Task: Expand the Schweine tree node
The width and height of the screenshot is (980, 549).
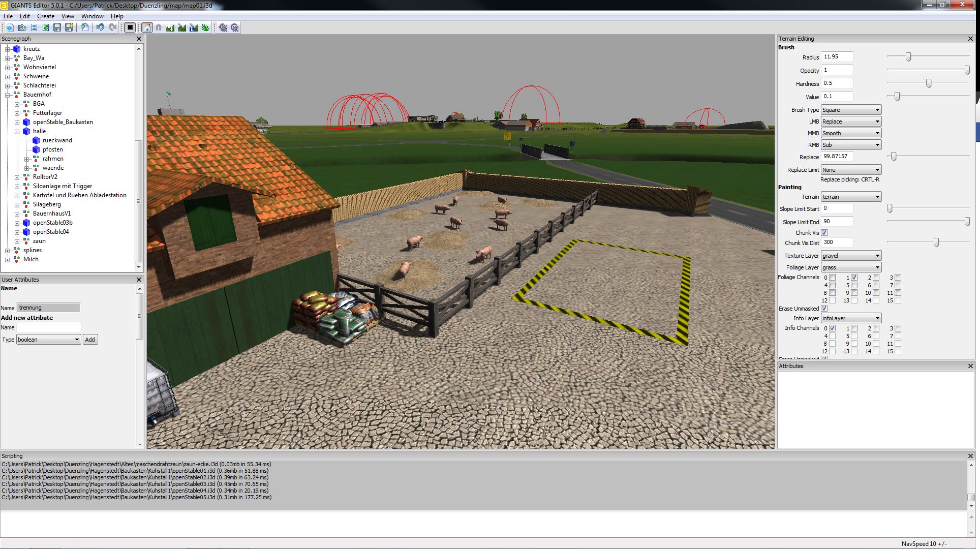Action: [x=8, y=76]
